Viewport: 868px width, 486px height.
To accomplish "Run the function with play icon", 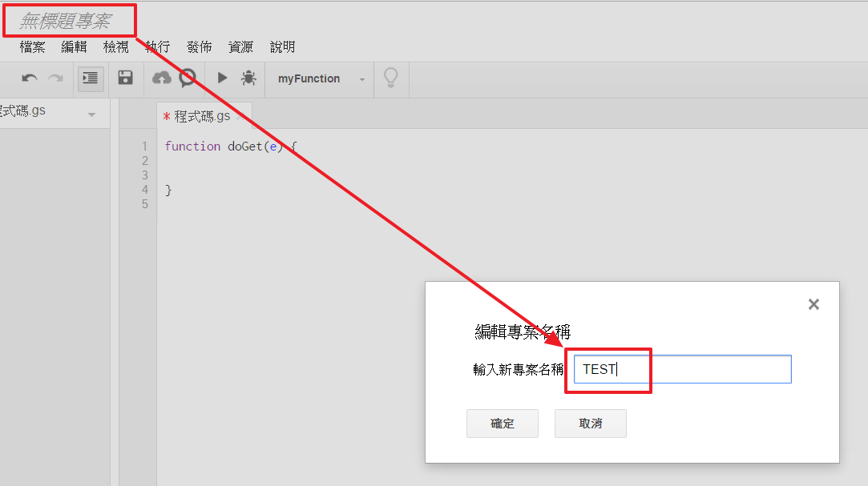I will click(x=222, y=78).
